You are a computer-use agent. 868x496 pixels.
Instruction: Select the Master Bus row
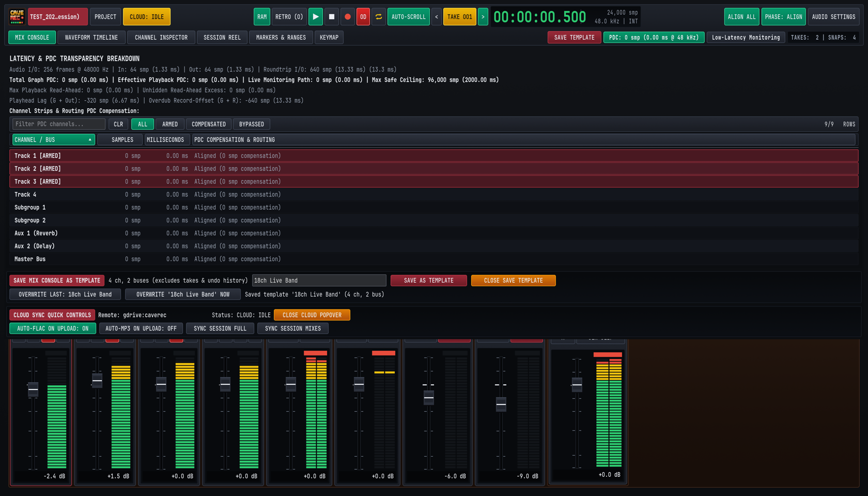434,259
